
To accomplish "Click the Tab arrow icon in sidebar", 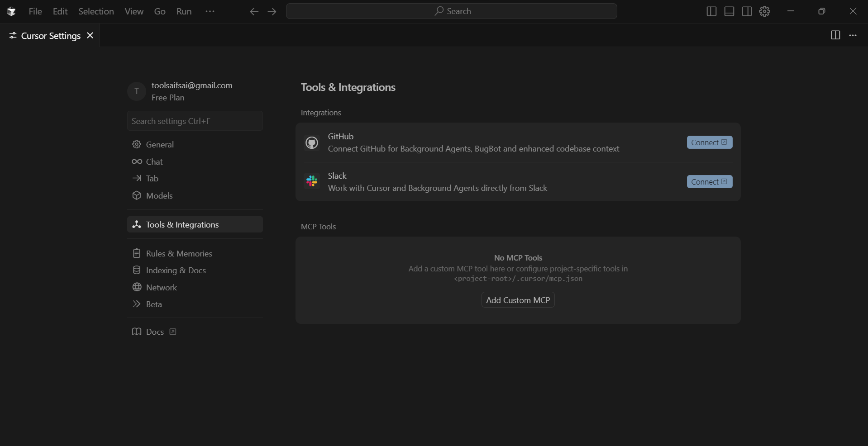I will (137, 178).
